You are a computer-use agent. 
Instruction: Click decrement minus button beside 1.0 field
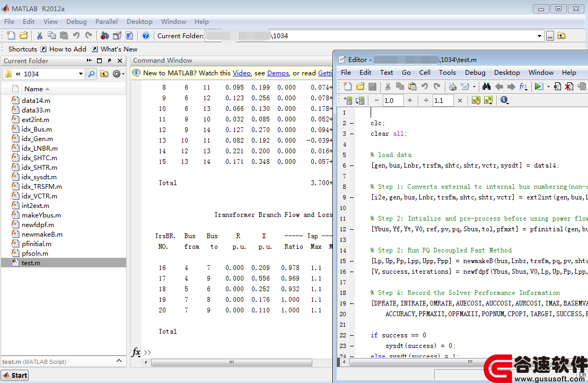(x=376, y=101)
